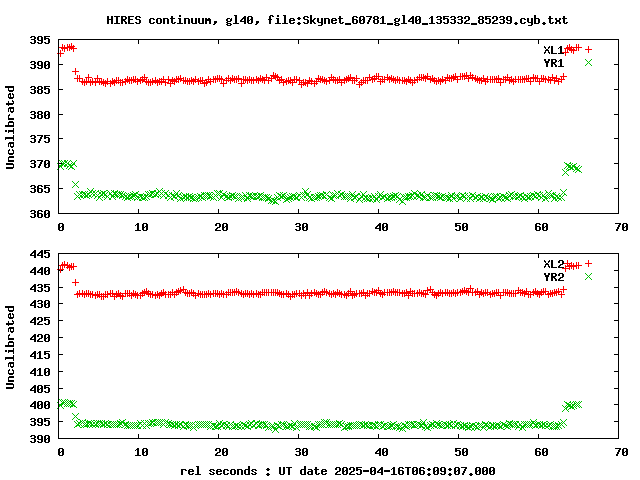Click the 'rel seconds : UT date' x-axis caption
640x480 pixels.
tap(253, 471)
